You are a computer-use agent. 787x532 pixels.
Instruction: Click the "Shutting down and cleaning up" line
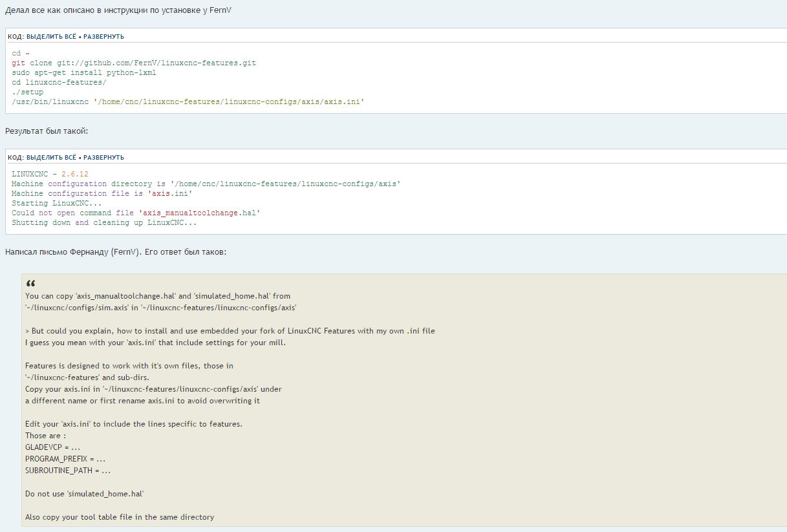click(x=103, y=222)
